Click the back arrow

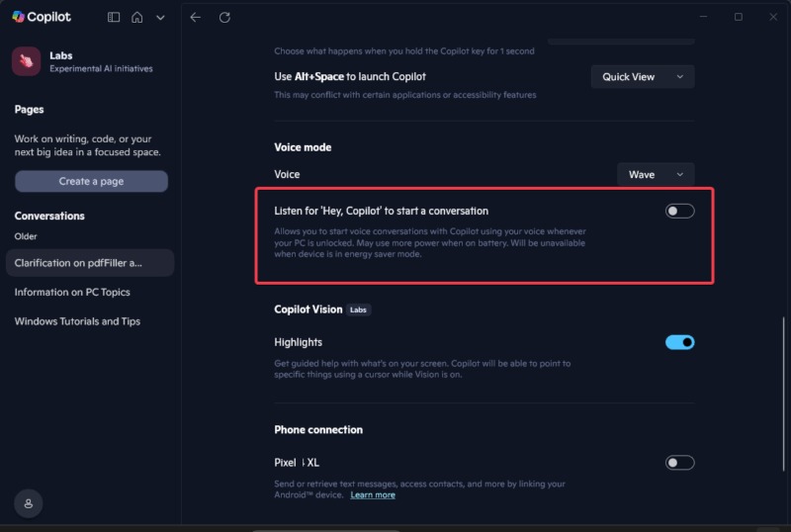point(196,17)
